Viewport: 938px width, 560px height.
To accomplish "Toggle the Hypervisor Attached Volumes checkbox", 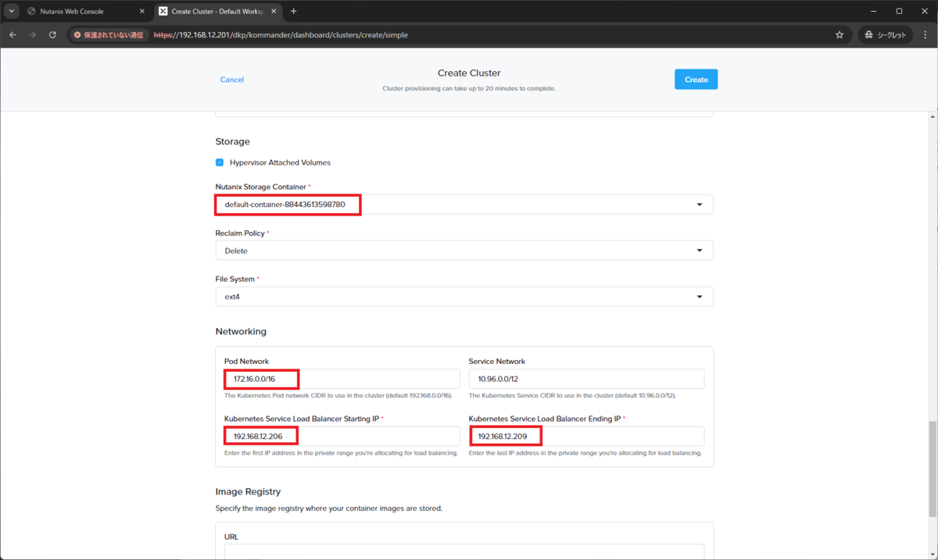I will 220,162.
